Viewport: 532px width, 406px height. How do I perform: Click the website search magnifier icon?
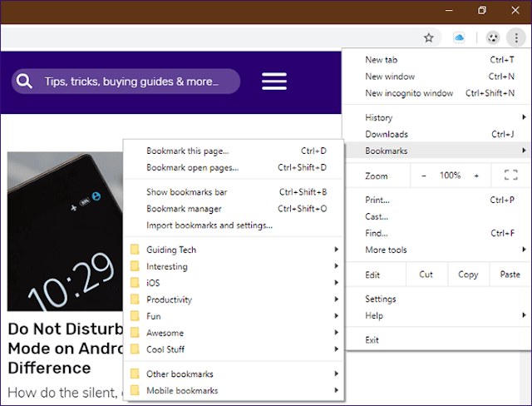coord(25,82)
